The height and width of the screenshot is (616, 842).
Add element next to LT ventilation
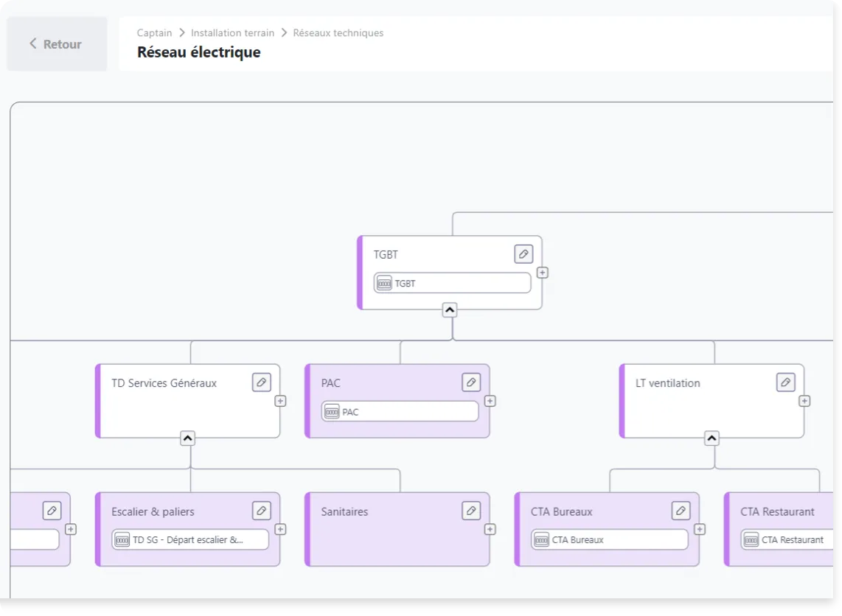(804, 401)
